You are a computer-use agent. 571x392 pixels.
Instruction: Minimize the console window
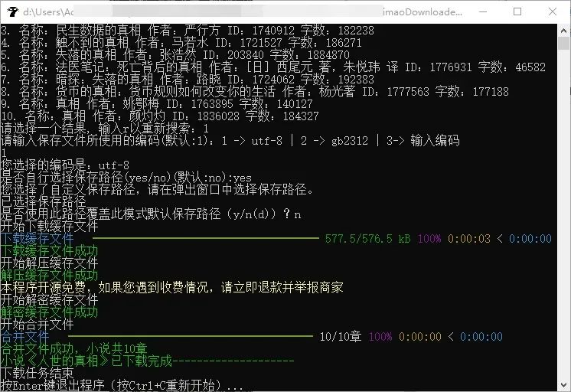point(482,11)
